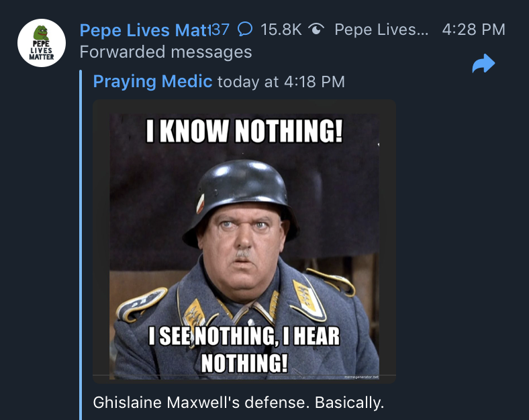Open the Praying Medic sender link
The width and height of the screenshot is (529, 420).
(x=152, y=81)
